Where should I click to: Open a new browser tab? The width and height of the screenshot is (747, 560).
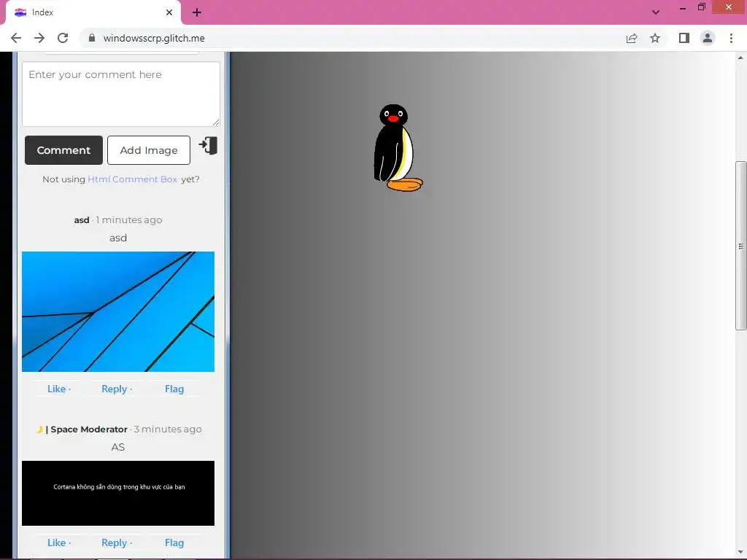tap(197, 13)
